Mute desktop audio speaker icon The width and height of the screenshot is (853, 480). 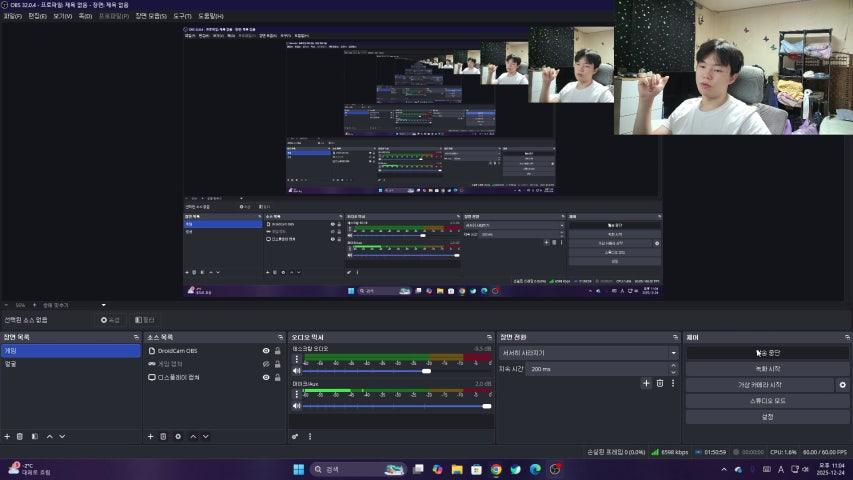pos(297,370)
